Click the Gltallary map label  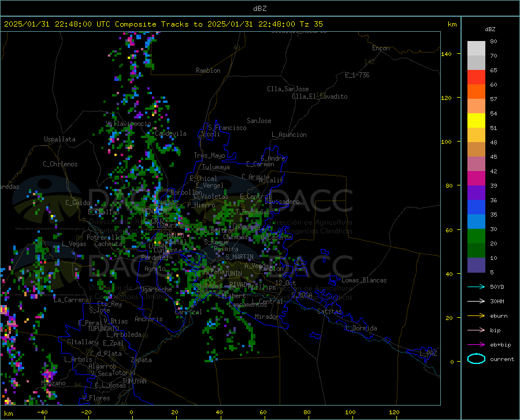pyautogui.click(x=83, y=342)
